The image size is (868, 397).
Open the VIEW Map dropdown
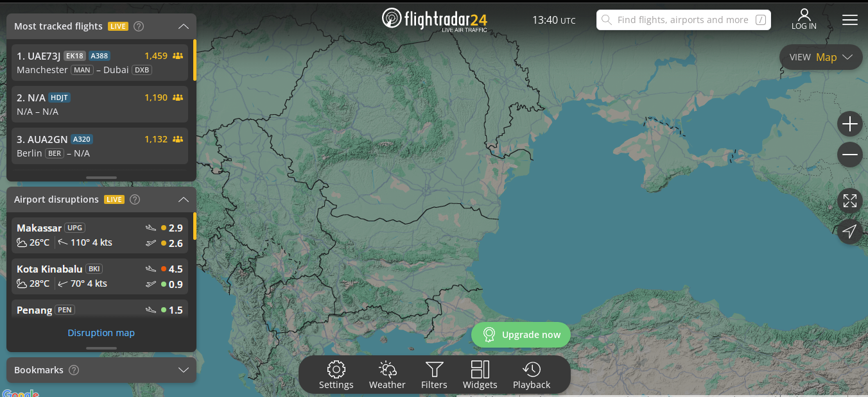(x=821, y=57)
